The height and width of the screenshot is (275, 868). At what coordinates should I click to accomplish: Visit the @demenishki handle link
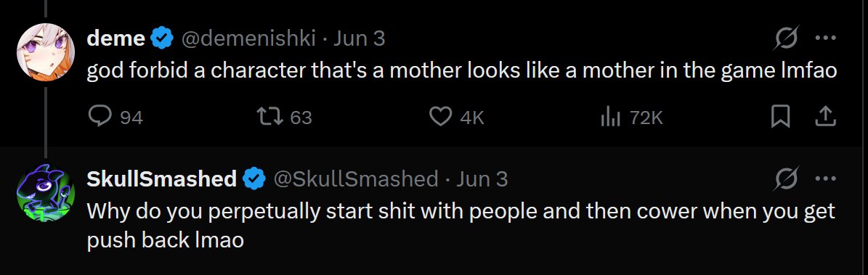click(248, 38)
